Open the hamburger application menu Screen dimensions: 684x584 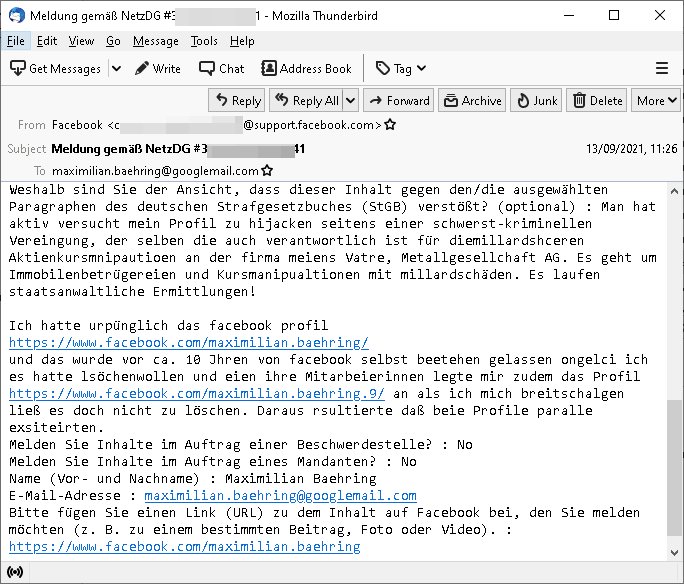coord(662,68)
